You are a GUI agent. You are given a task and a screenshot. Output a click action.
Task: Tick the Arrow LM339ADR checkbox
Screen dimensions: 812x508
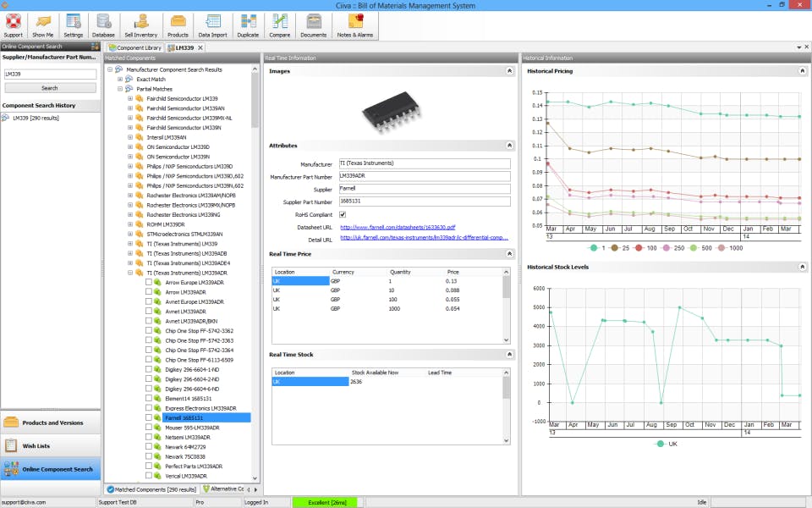coord(149,292)
